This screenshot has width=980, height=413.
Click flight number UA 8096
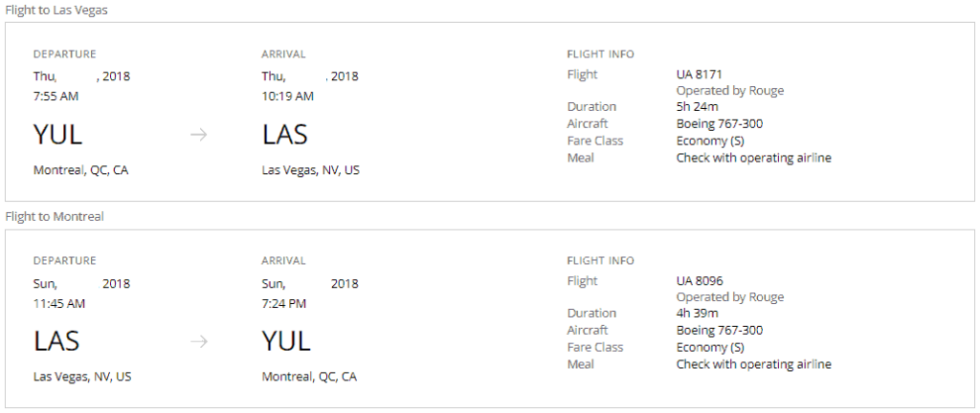pyautogui.click(x=700, y=281)
